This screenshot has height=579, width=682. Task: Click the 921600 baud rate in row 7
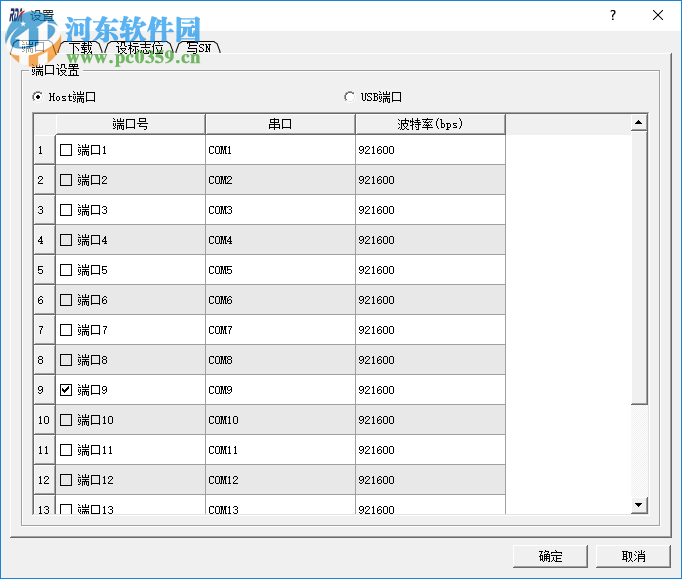[430, 330]
